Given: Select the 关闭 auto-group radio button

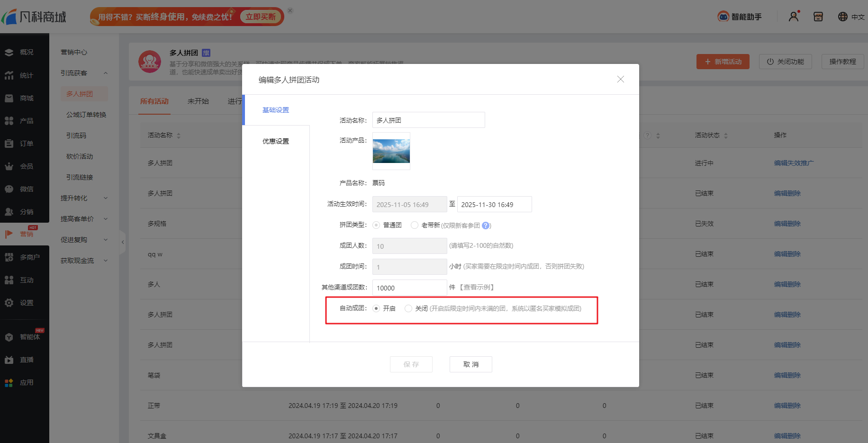Looking at the screenshot, I should point(408,308).
